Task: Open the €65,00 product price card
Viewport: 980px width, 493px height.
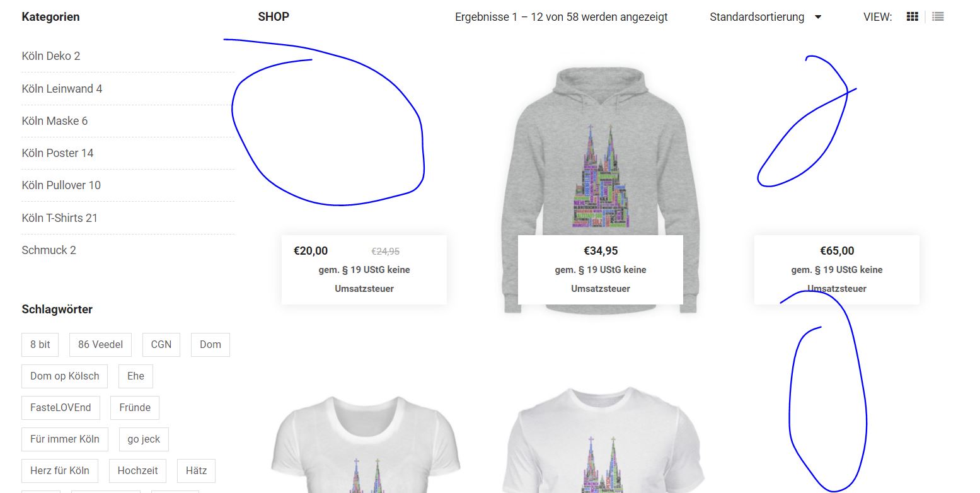Action: click(837, 270)
